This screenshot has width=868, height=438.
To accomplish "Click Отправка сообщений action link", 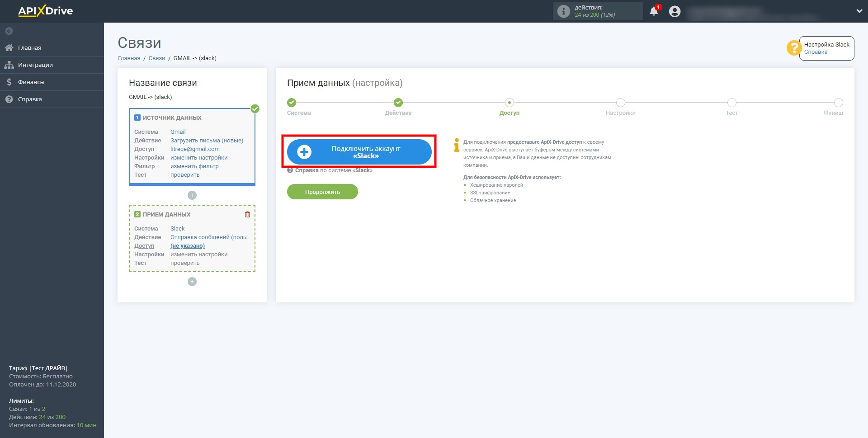I will click(209, 237).
